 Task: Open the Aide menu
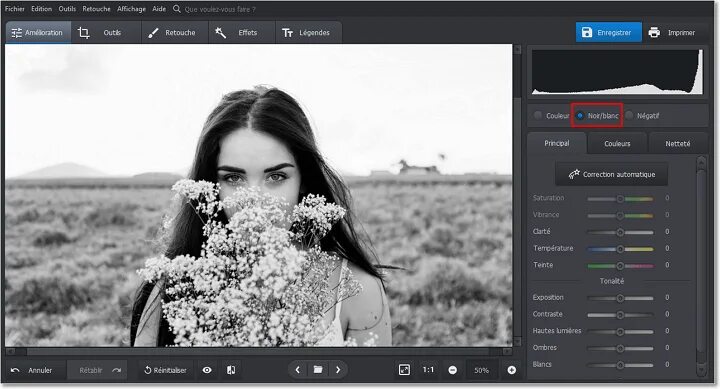[159, 9]
